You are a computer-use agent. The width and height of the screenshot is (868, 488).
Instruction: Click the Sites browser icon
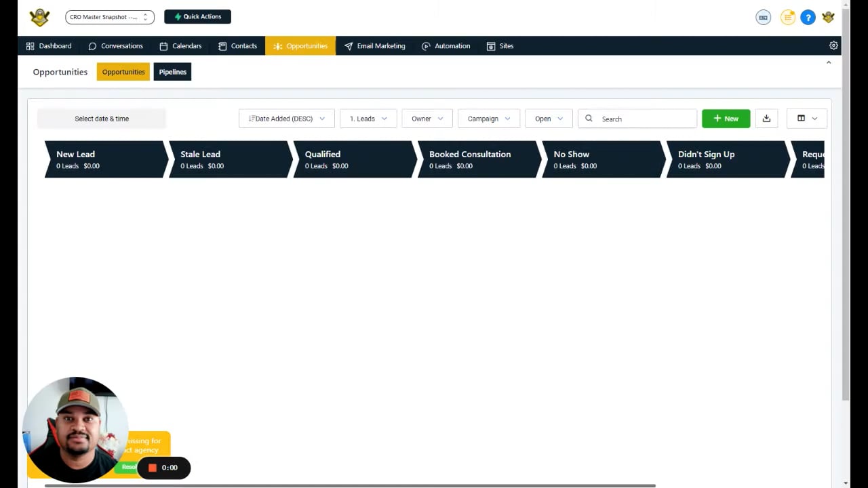(491, 46)
